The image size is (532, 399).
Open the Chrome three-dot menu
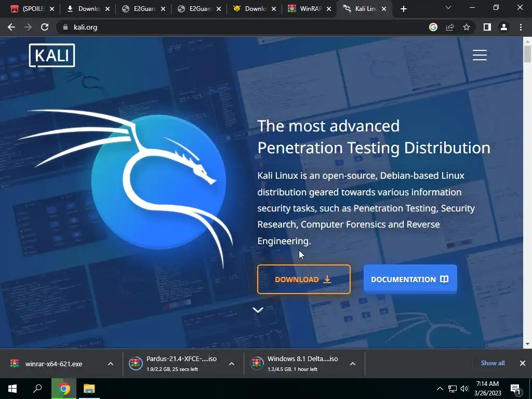521,27
